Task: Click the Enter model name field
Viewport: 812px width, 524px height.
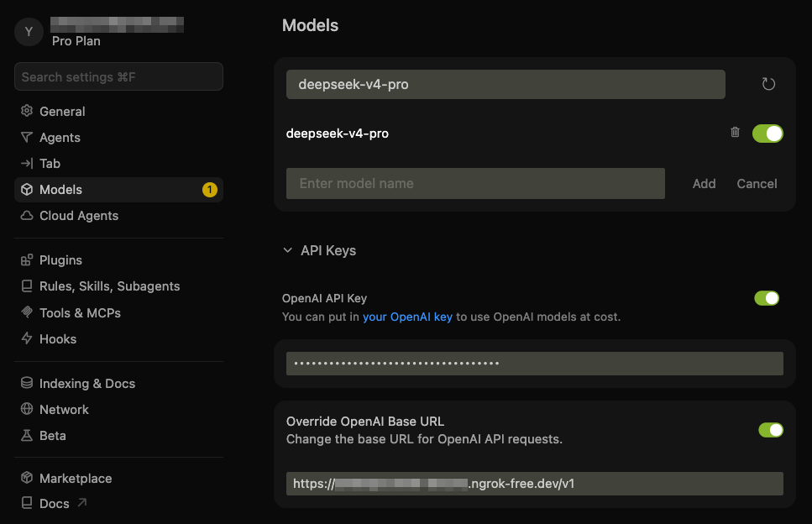Action: tap(475, 183)
